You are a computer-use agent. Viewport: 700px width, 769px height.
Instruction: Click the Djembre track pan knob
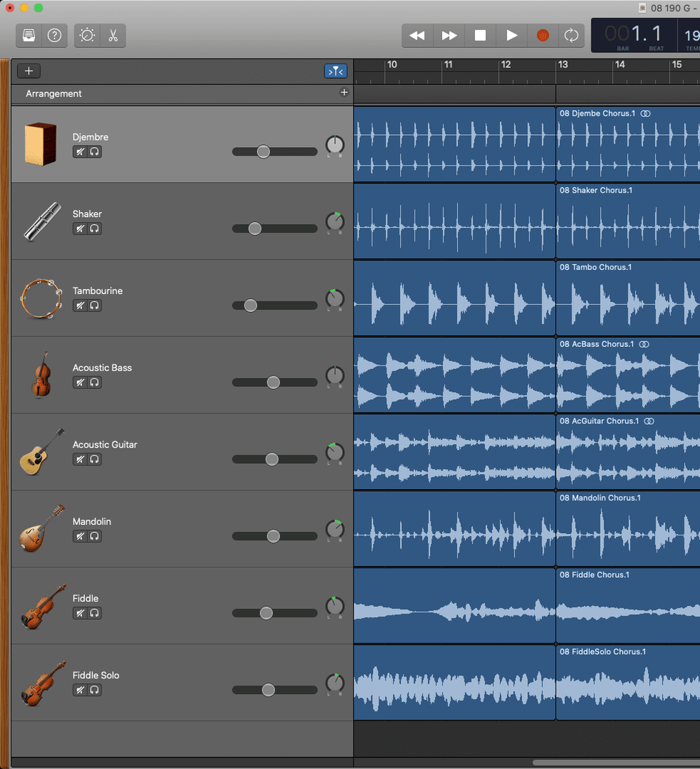click(x=334, y=145)
